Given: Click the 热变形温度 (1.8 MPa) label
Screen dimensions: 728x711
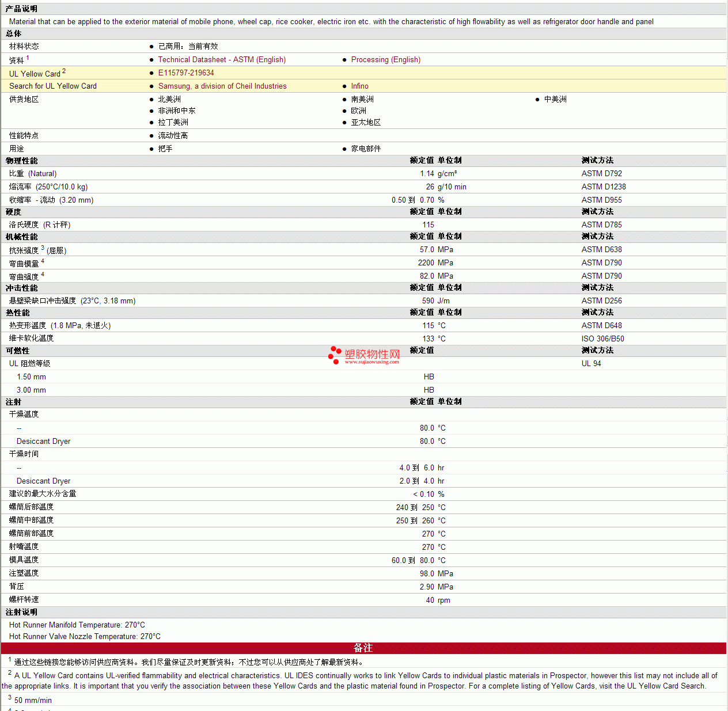Looking at the screenshot, I should [60, 326].
